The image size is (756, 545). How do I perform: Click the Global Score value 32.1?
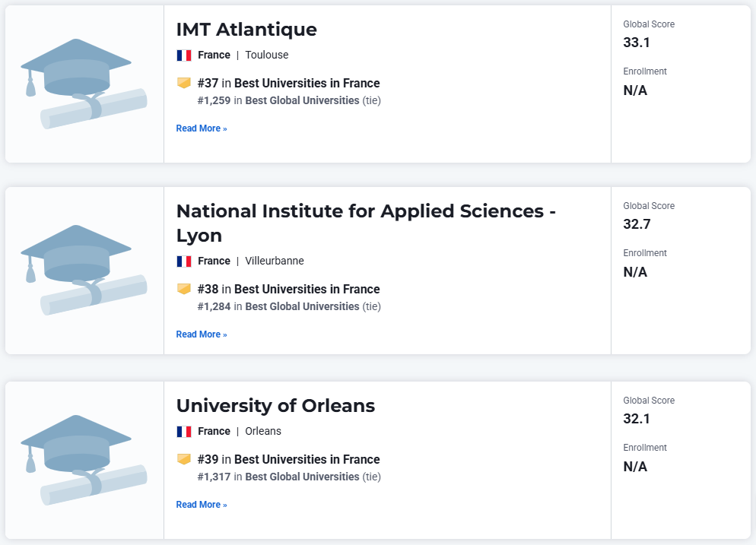pos(637,419)
